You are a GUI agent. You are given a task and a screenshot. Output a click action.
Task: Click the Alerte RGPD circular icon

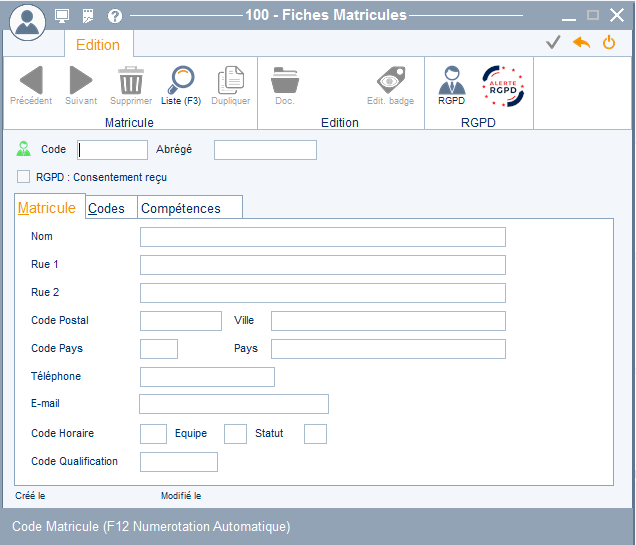pos(503,86)
